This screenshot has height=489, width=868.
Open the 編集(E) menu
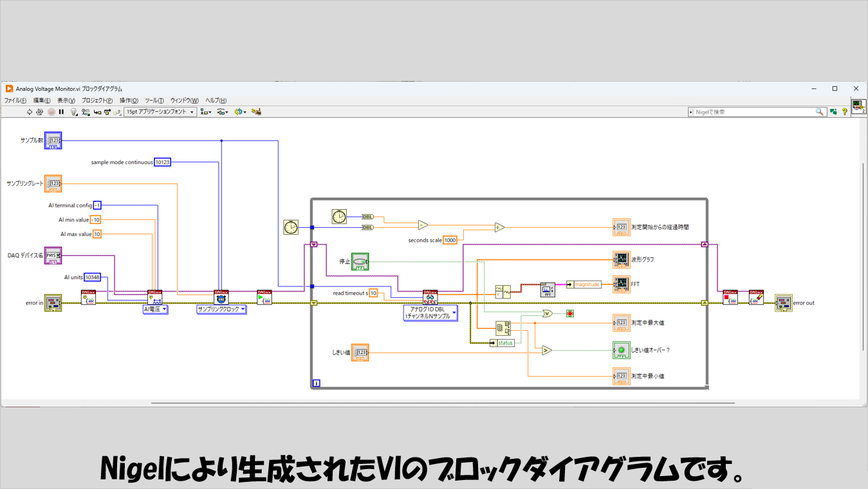42,100
